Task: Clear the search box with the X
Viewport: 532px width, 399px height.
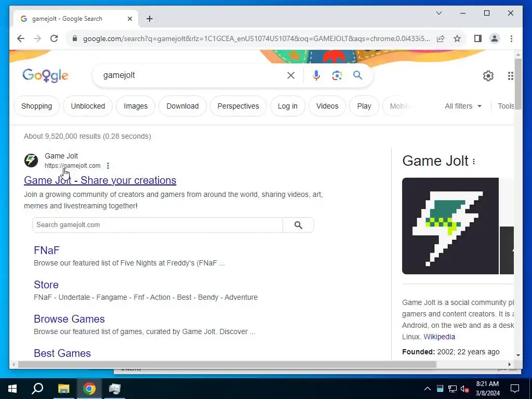Action: [x=291, y=75]
